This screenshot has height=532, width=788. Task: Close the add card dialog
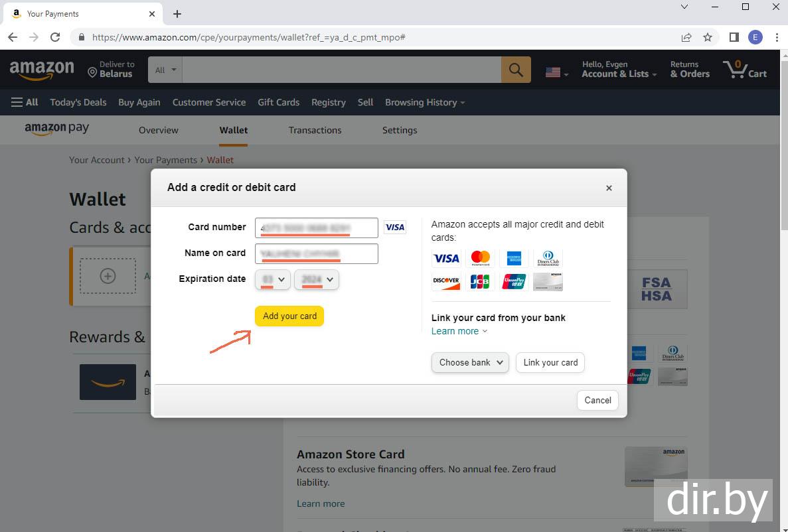609,188
